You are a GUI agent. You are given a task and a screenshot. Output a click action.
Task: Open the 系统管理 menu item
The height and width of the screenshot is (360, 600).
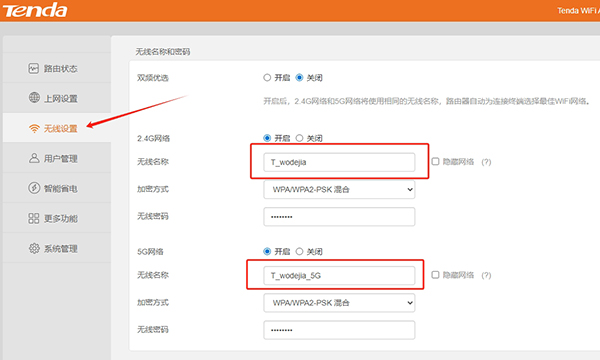click(57, 248)
